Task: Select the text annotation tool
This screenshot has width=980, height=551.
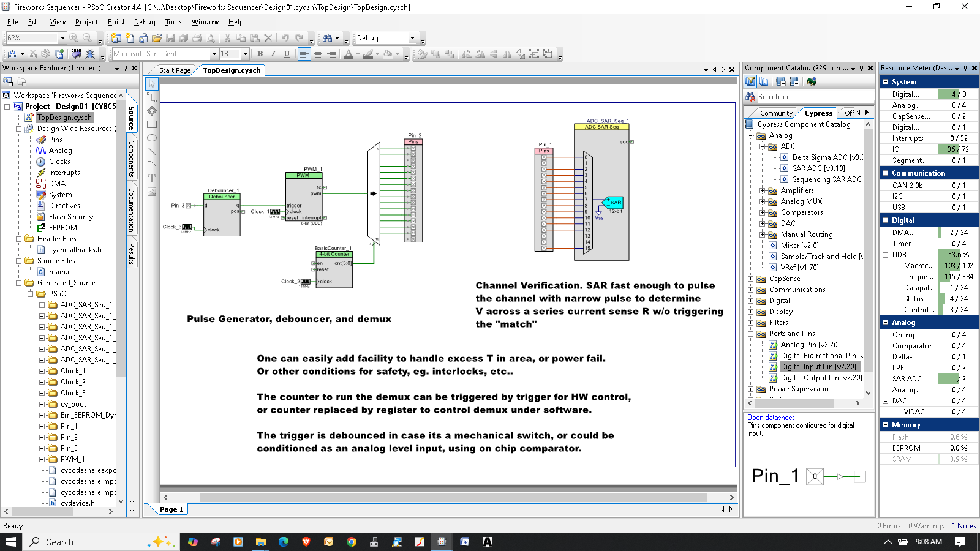Action: click(x=152, y=178)
